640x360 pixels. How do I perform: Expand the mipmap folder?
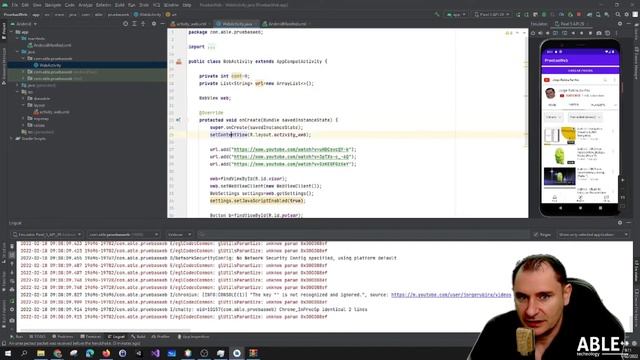24,118
